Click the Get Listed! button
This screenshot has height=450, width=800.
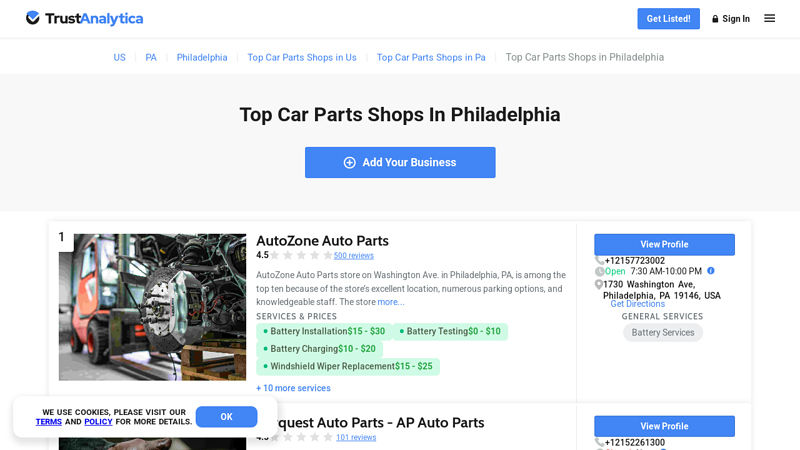click(x=668, y=19)
